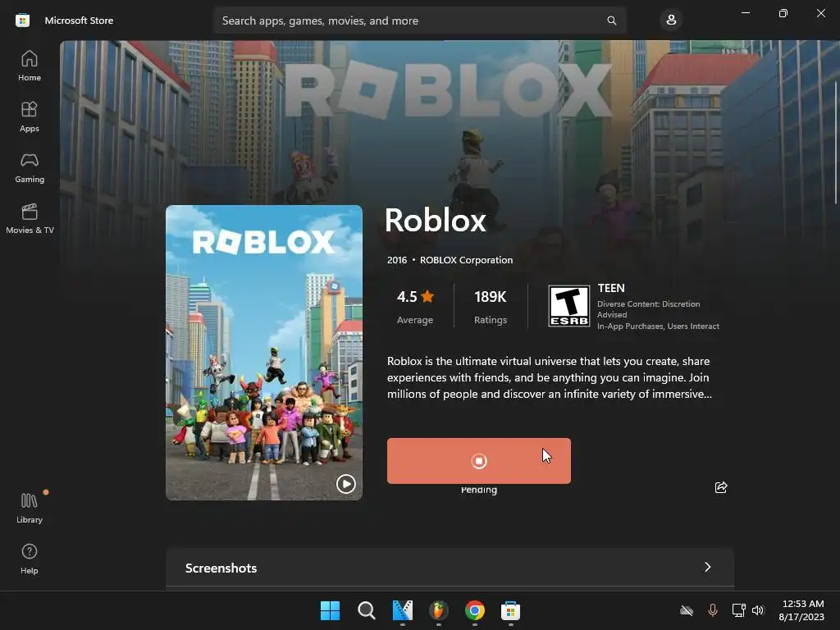This screenshot has height=630, width=840.
Task: Click the Pending status label
Action: tap(479, 490)
